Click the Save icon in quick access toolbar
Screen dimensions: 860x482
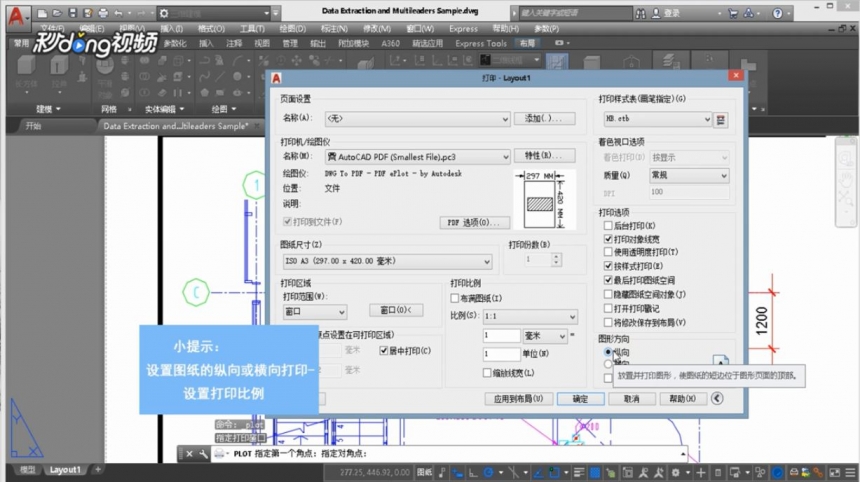[72, 13]
